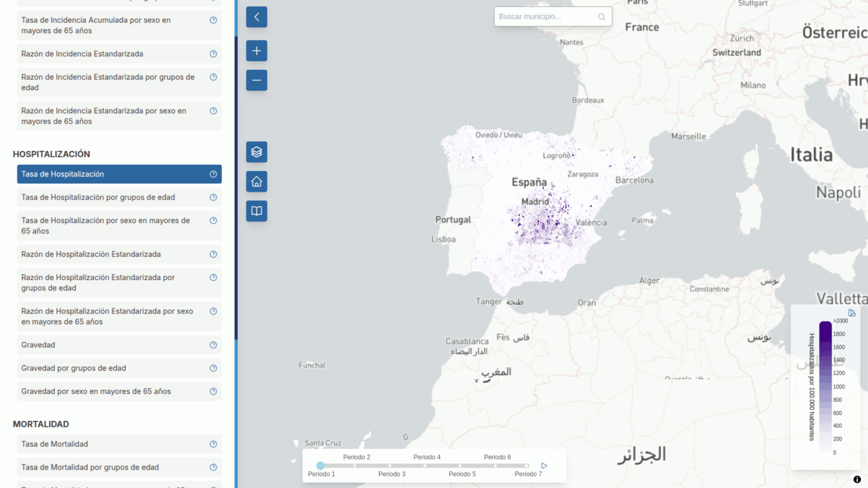868x488 pixels.
Task: Select Tasa de Hospitalización indicator
Action: 119,174
